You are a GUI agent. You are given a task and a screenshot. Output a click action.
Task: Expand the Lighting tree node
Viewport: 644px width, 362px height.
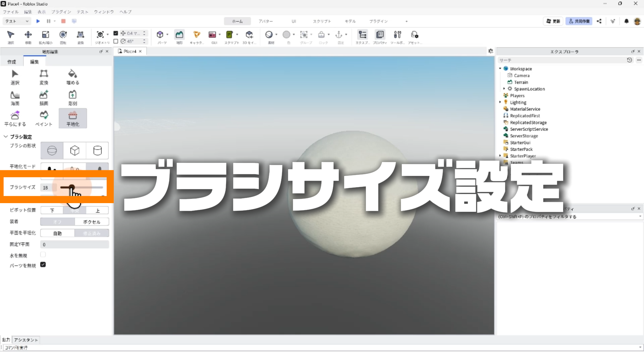(500, 102)
